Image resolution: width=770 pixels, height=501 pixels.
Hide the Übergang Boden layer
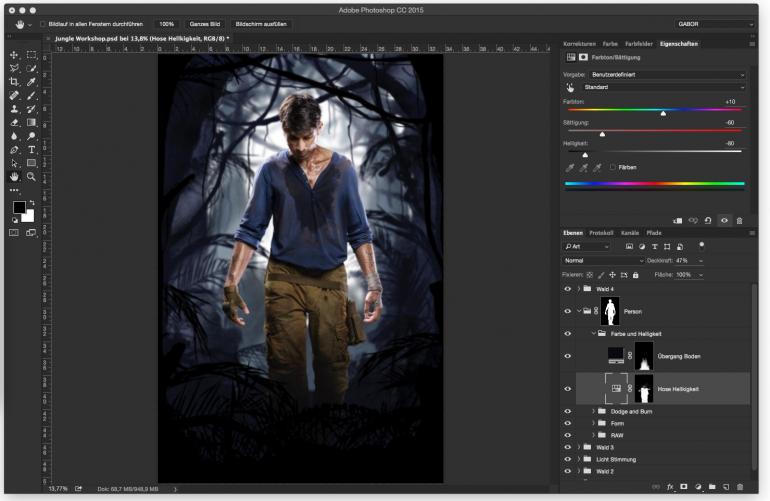coord(568,356)
